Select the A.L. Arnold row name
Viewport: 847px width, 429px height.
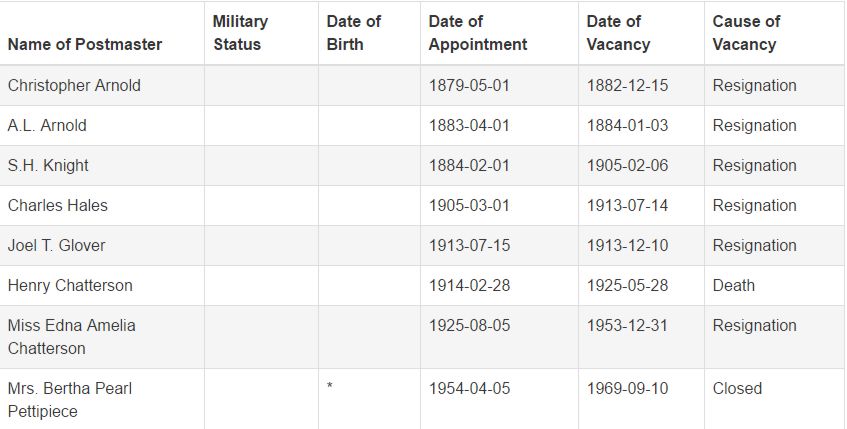tap(47, 125)
